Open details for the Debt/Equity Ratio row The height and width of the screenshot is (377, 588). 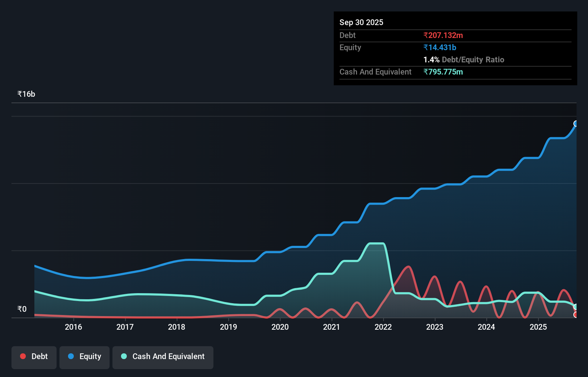[x=464, y=59]
